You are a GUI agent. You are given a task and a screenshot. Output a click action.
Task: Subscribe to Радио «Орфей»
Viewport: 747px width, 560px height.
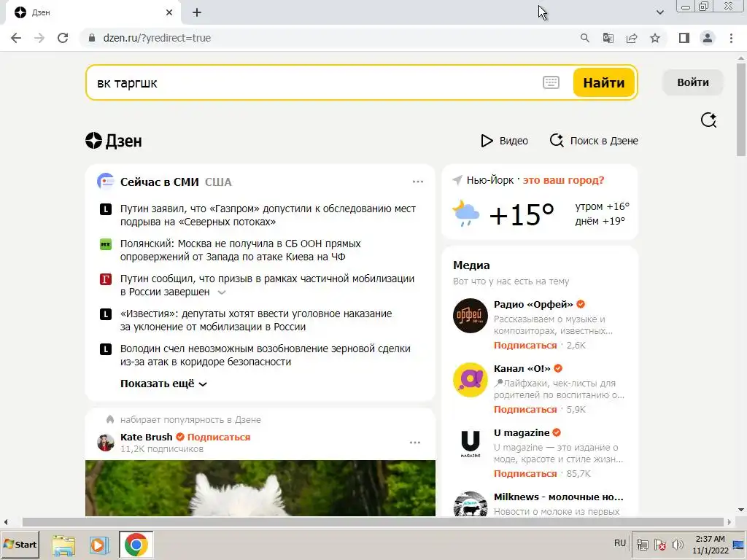tap(525, 345)
